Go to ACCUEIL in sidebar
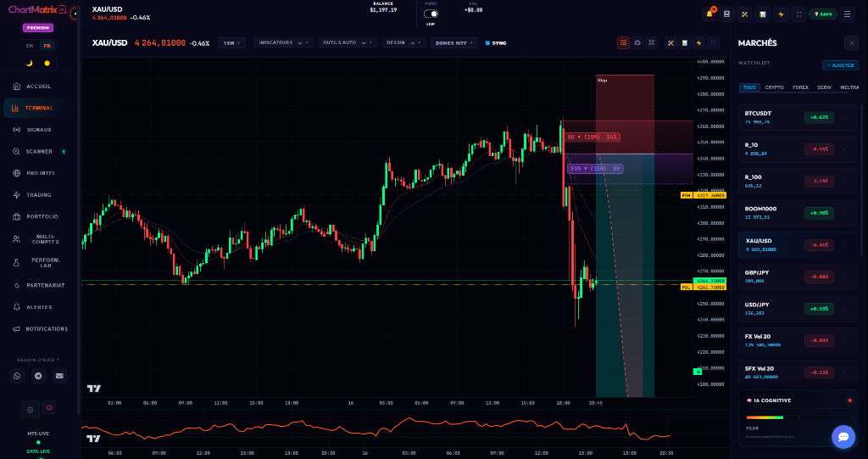Viewport: 868px width, 459px height. [x=39, y=87]
